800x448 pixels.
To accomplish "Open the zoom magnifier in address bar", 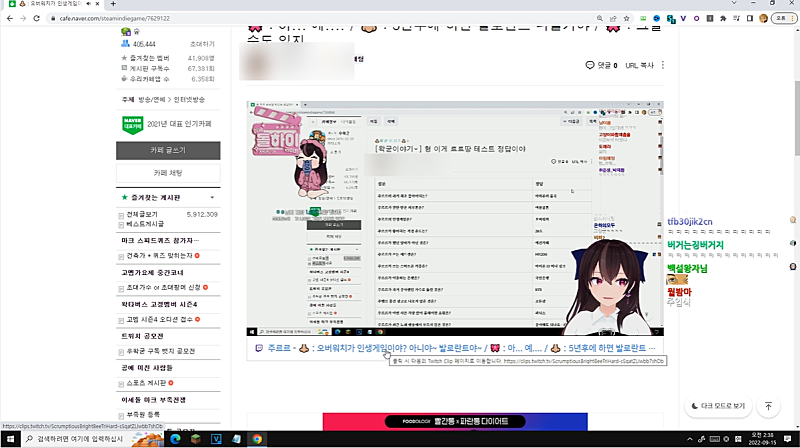I will 599,18.
